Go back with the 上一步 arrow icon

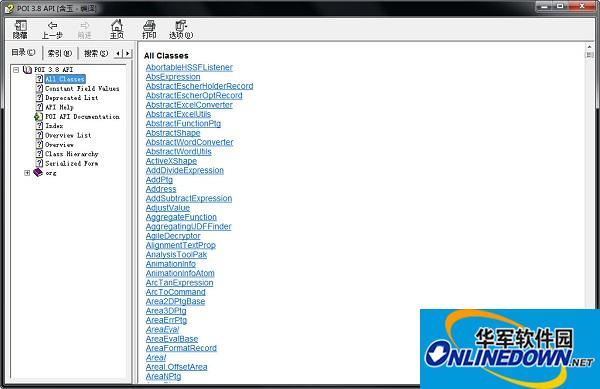pyautogui.click(x=52, y=25)
